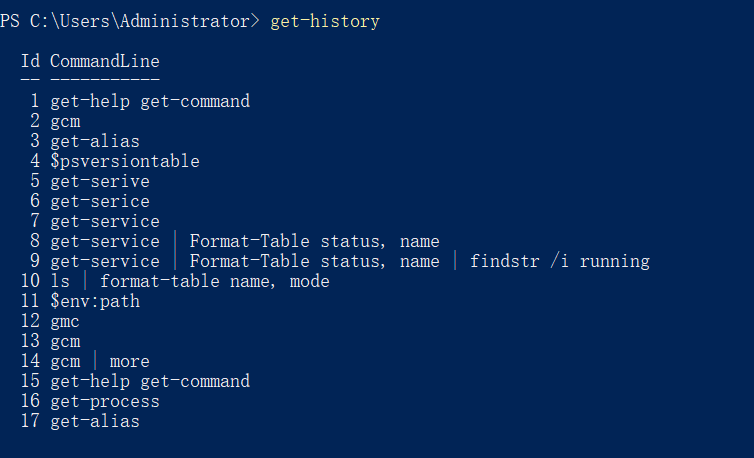Click the word more in entry 14
This screenshot has height=458, width=754.
coord(130,361)
